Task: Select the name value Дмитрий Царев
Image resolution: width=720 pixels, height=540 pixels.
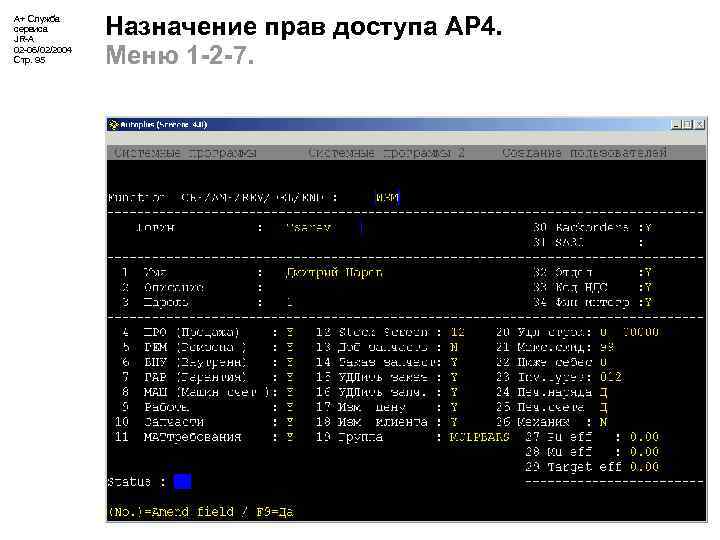Action: (334, 273)
